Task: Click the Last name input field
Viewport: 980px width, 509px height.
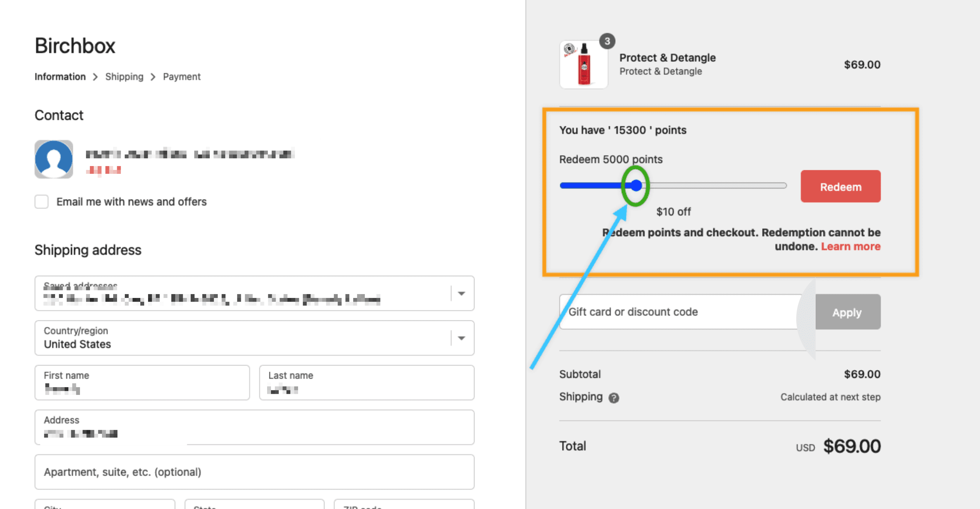Action: click(x=366, y=383)
